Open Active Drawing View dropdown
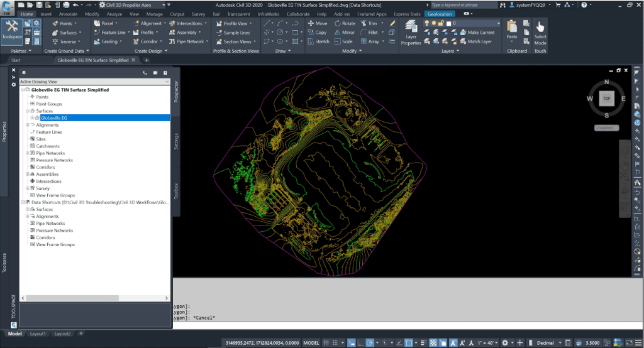 (94, 82)
